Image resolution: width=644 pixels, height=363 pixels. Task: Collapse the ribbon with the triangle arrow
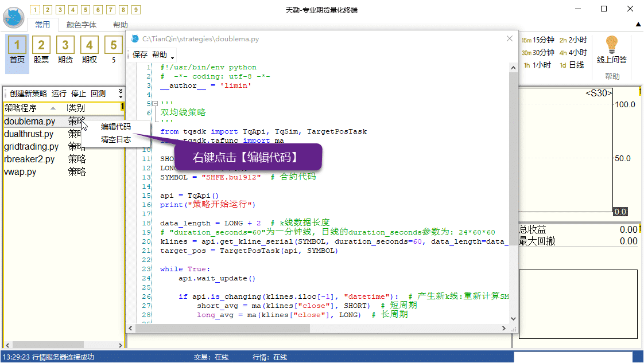[638, 24]
